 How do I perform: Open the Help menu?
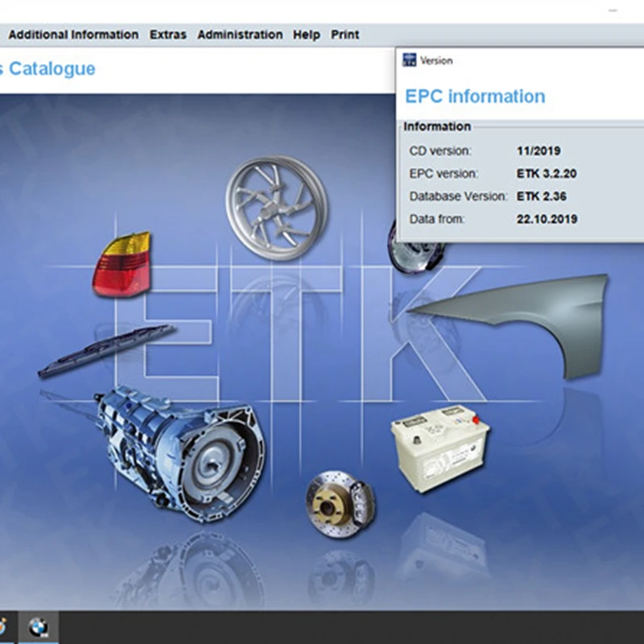(x=307, y=35)
